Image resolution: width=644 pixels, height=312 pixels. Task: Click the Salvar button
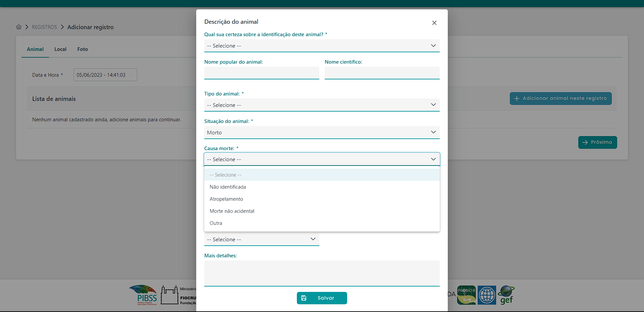[x=322, y=298]
